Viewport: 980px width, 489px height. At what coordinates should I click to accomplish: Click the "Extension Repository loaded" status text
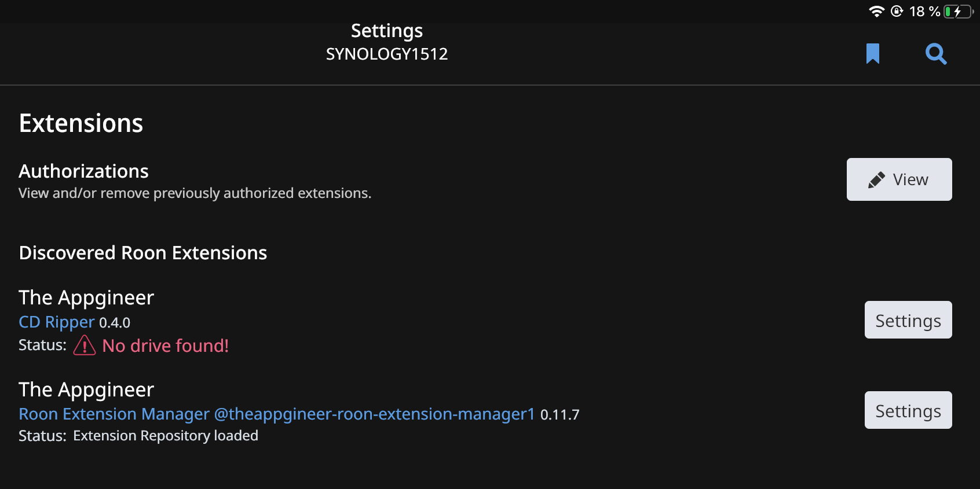166,436
